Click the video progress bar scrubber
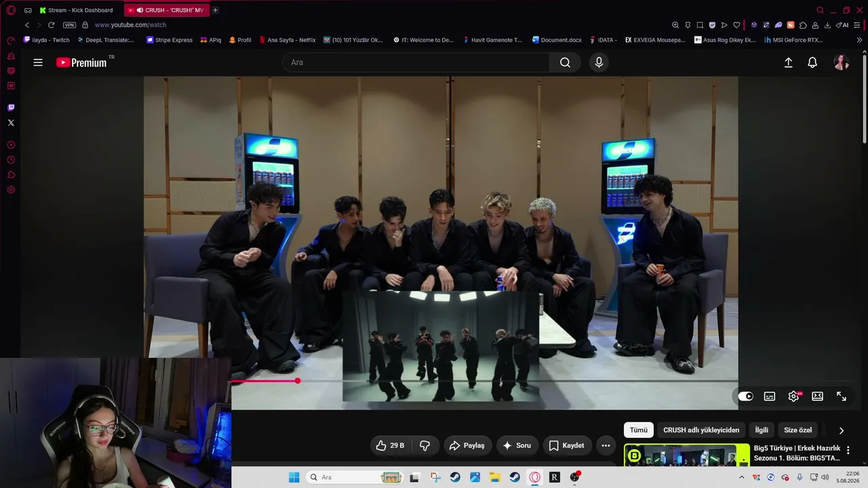 298,381
